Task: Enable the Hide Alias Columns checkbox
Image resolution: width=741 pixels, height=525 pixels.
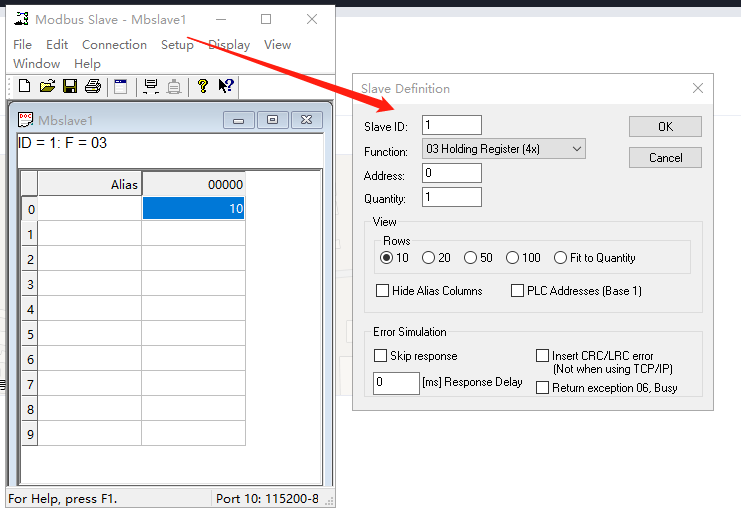Action: (x=382, y=291)
